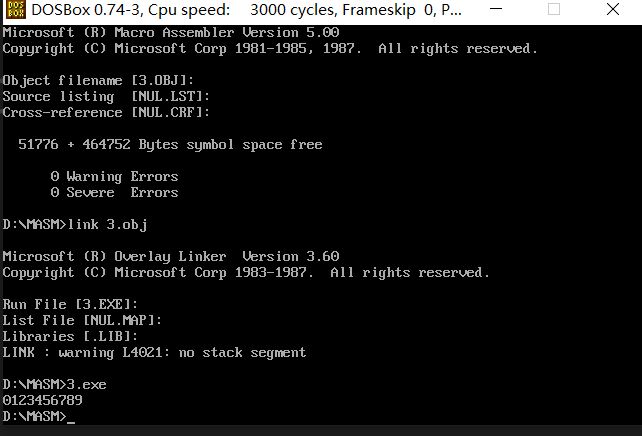
Task: Click the 'Libraries [.LIB]:' prompt line
Action: pyautogui.click(x=70, y=337)
